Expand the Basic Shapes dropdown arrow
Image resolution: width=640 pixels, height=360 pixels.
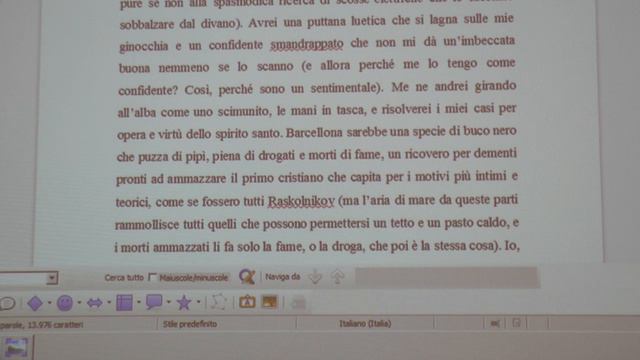tap(49, 303)
